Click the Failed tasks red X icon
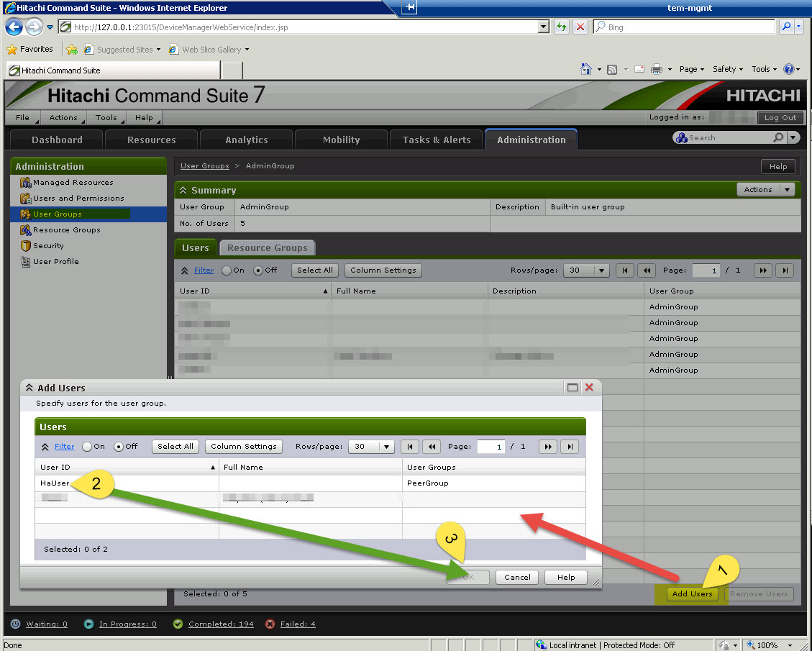Image resolution: width=812 pixels, height=651 pixels. (x=270, y=624)
